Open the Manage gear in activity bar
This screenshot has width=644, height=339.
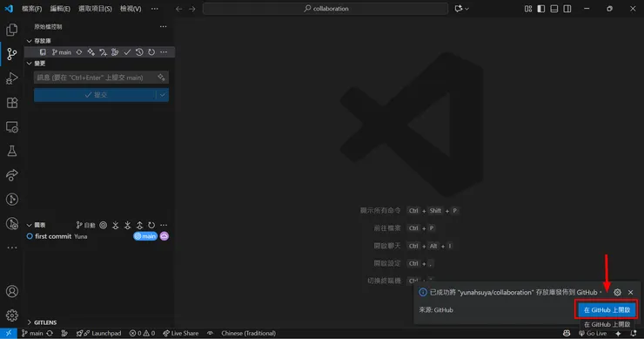[x=12, y=315]
